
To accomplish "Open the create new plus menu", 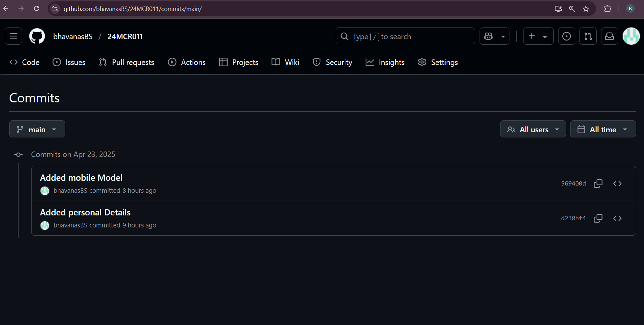I will pos(538,36).
